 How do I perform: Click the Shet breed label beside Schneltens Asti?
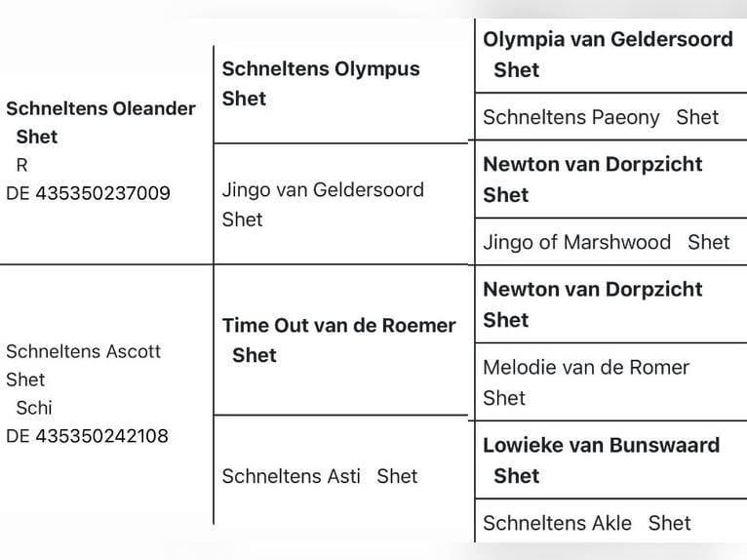[397, 476]
